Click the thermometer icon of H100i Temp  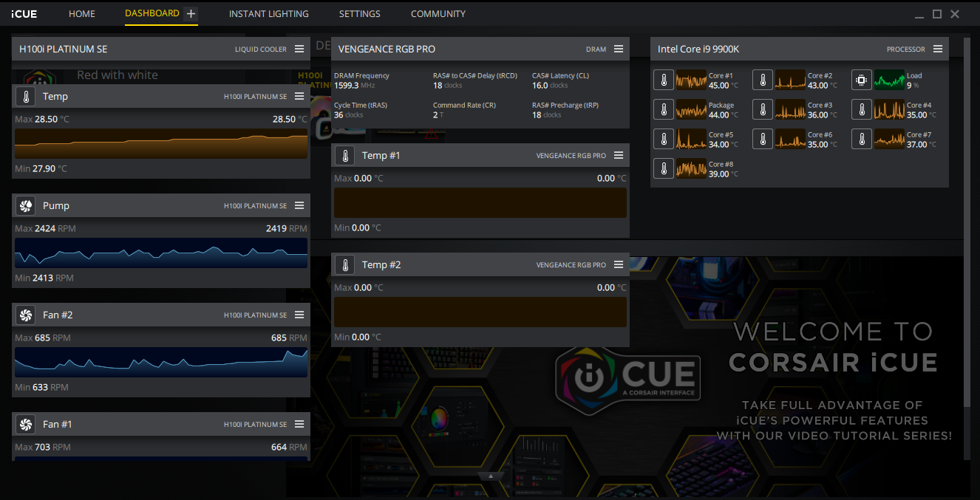[x=26, y=97]
